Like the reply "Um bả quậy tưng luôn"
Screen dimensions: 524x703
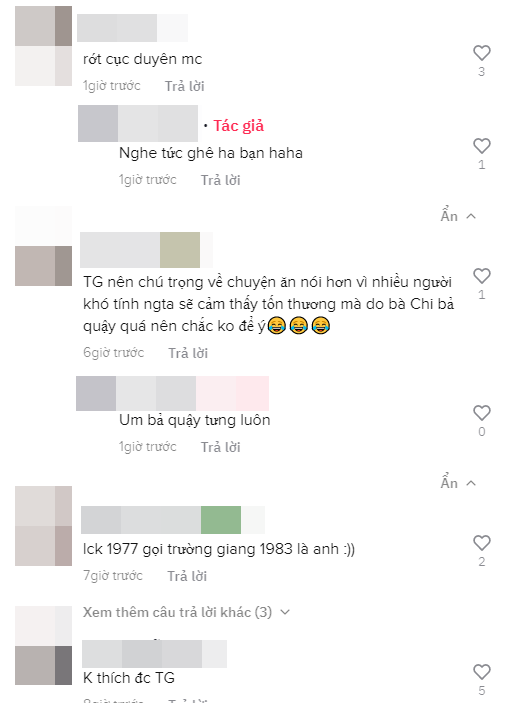point(481,413)
